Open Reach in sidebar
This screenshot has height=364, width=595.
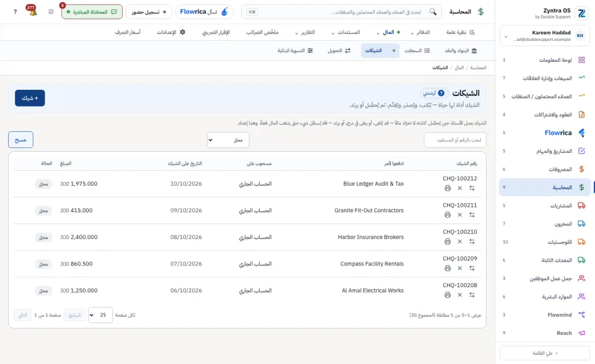(545, 333)
